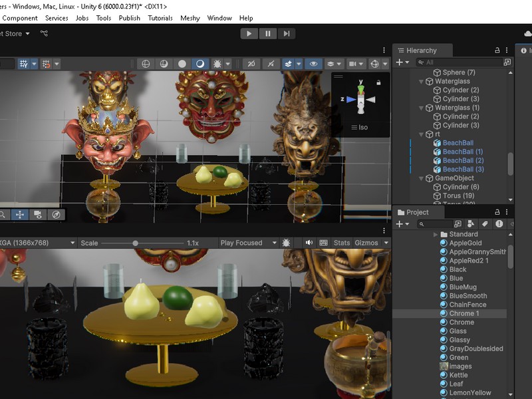Screen dimensions: 532x399
Task: Select Chrome 1 material in Project
Action: pyautogui.click(x=464, y=313)
